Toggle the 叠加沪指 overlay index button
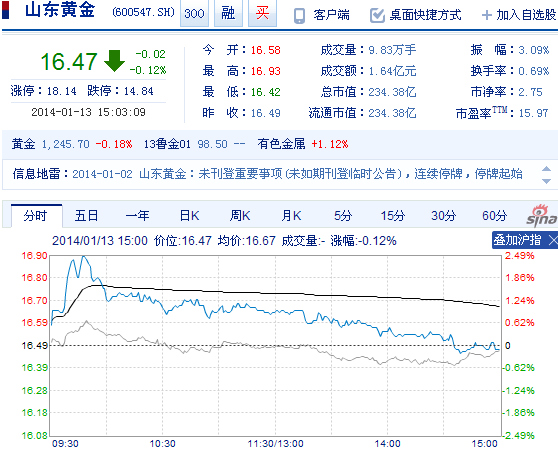The image size is (558, 450). tap(517, 240)
